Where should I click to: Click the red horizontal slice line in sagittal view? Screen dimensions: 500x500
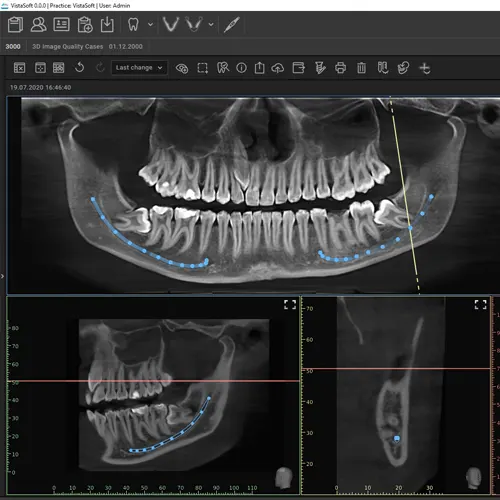point(153,381)
